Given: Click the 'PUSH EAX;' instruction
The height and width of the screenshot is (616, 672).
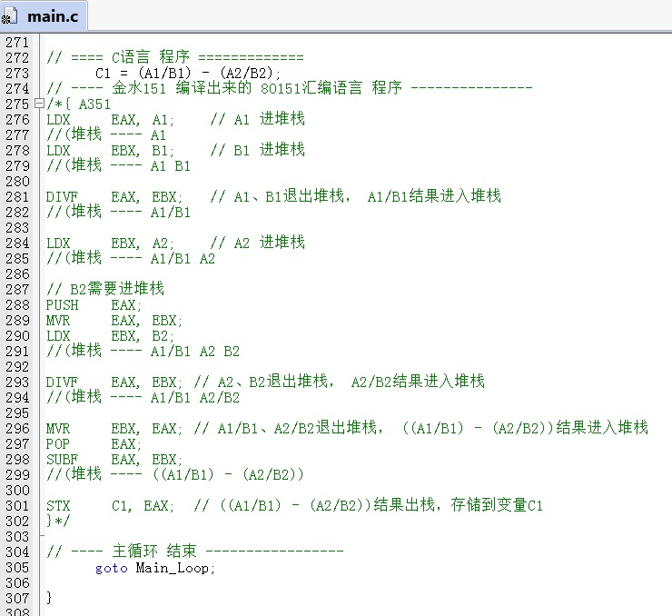Looking at the screenshot, I should tap(94, 304).
